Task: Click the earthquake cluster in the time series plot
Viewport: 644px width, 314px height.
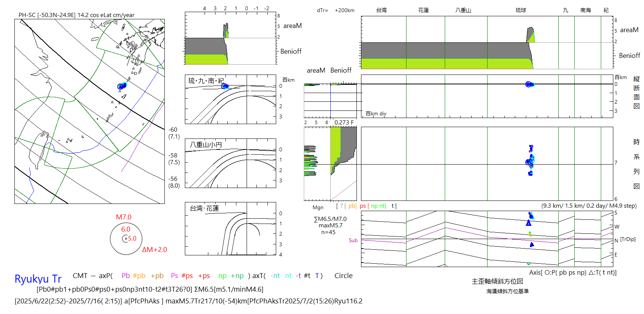Action: [x=530, y=161]
